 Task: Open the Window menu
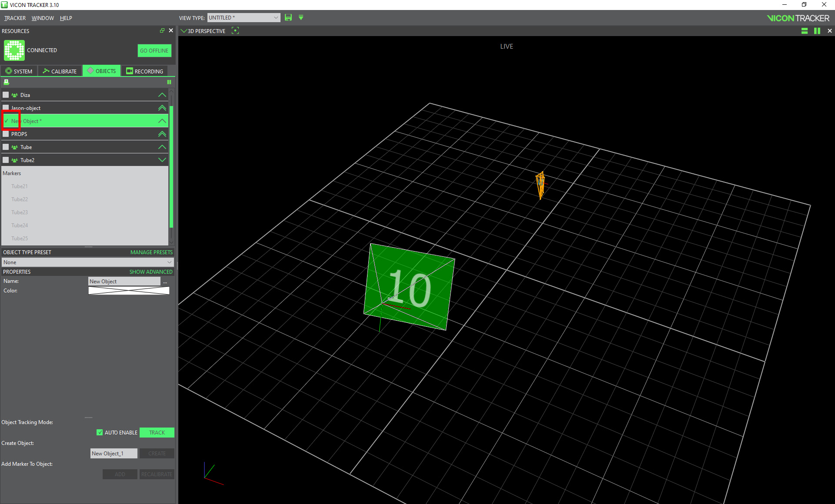pyautogui.click(x=43, y=18)
